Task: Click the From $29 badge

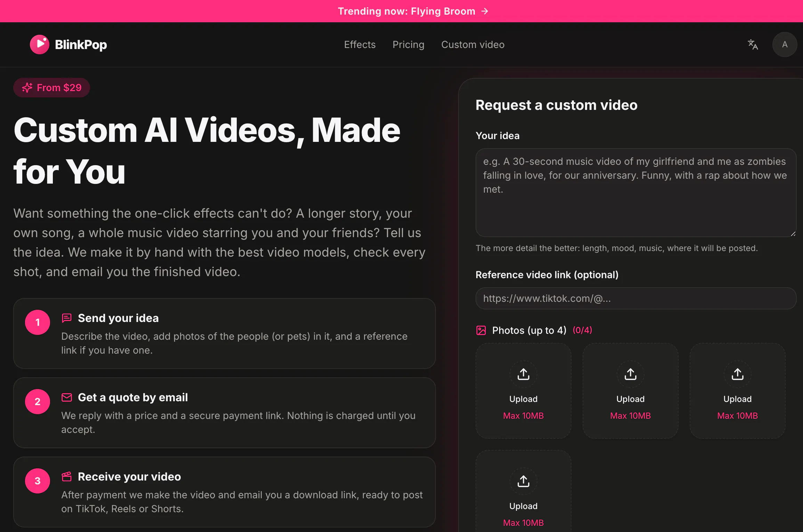Action: pos(51,88)
